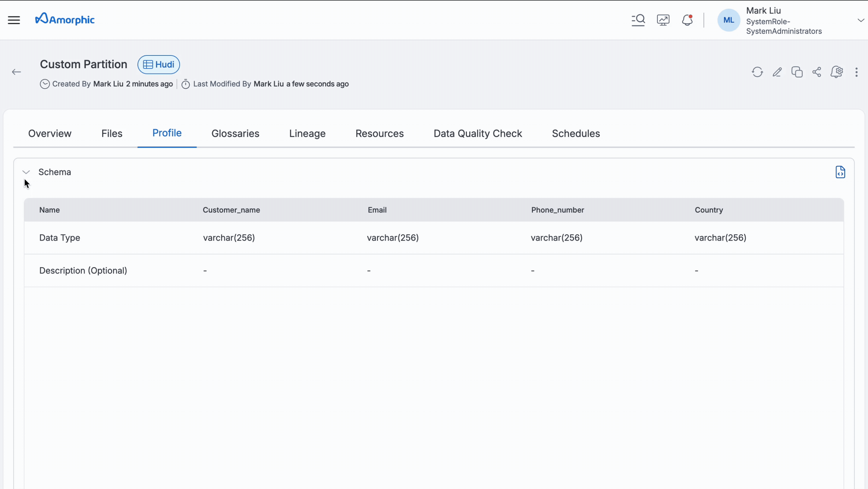The image size is (868, 489).
Task: Open the monitoring dashboard icon
Action: (663, 20)
